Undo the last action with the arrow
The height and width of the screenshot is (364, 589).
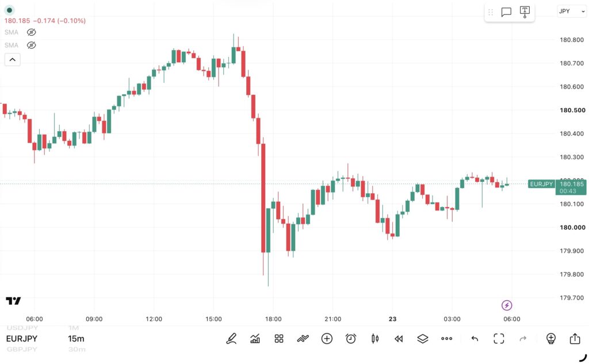click(475, 339)
